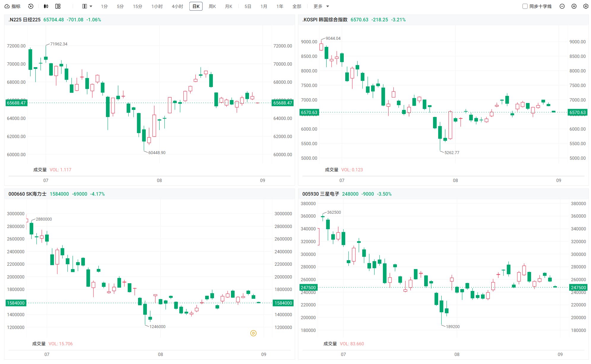The image size is (591, 364).
Task: Select the 月K timeframe
Action: coord(229,6)
